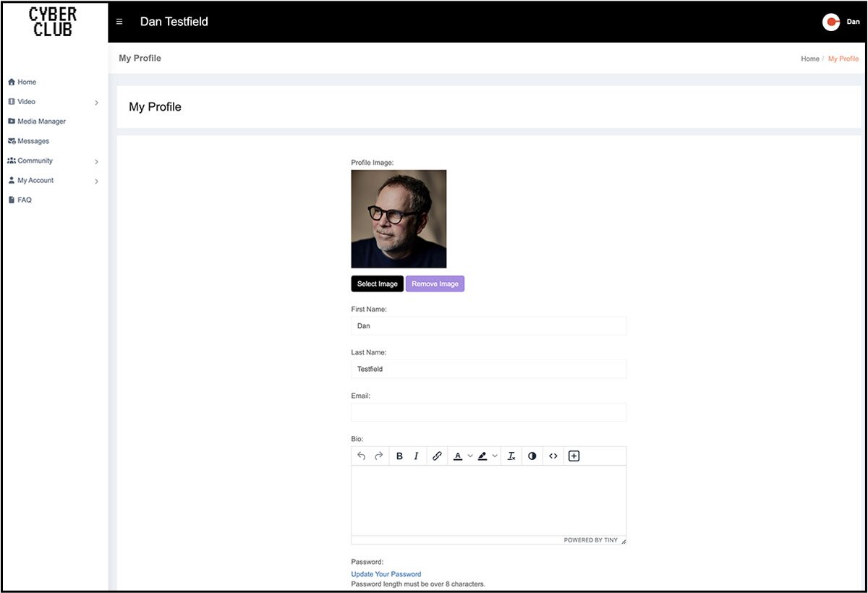Open the text color dropdown arrow
This screenshot has height=593, width=868.
(470, 456)
